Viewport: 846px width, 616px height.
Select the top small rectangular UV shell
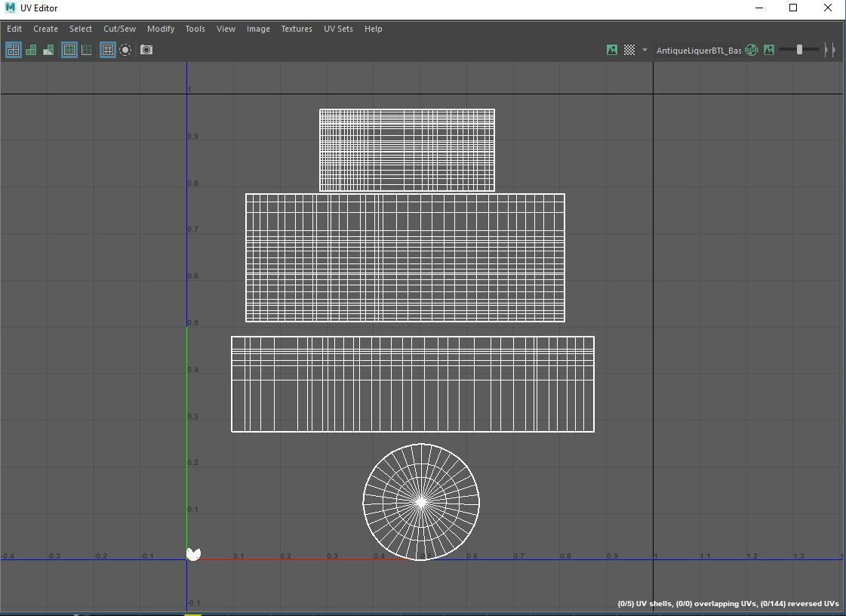click(x=407, y=150)
